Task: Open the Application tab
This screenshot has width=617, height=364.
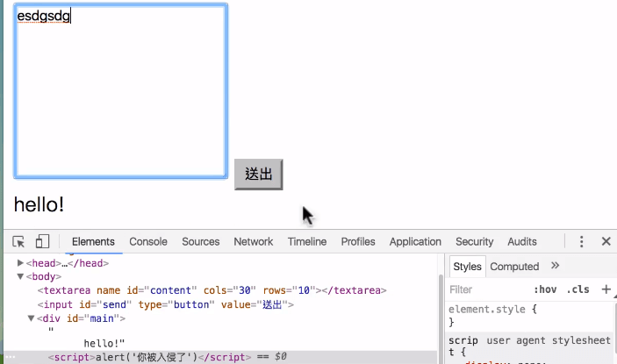Action: [x=415, y=241]
